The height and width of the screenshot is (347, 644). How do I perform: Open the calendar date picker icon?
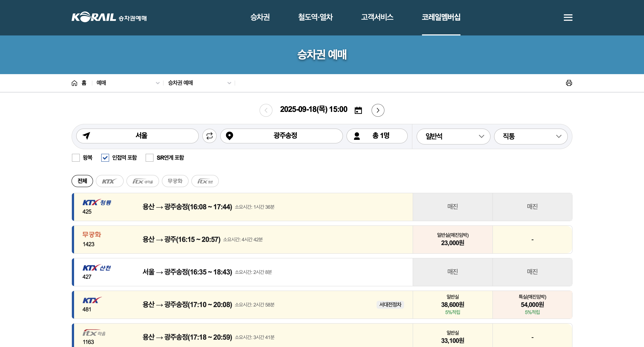coord(358,110)
